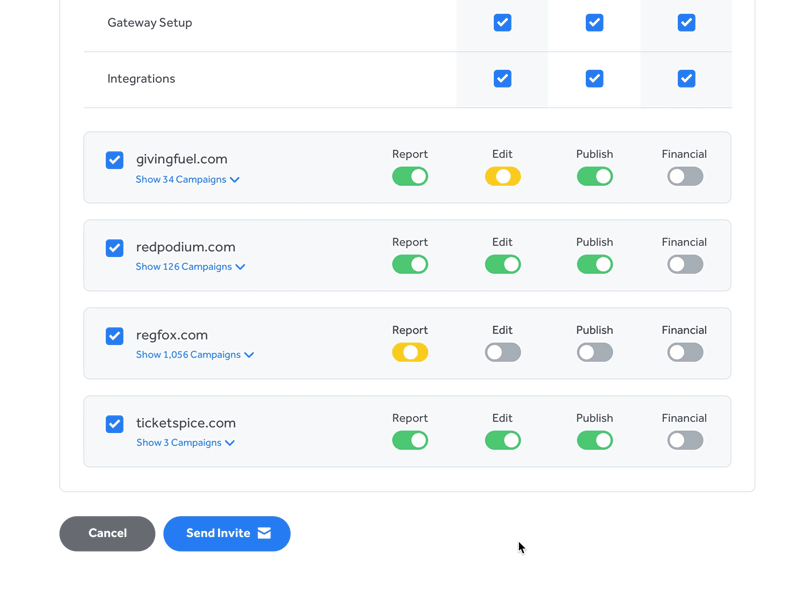Uncheck the last Integrations checkbox
The height and width of the screenshot is (600, 800).
[686, 78]
